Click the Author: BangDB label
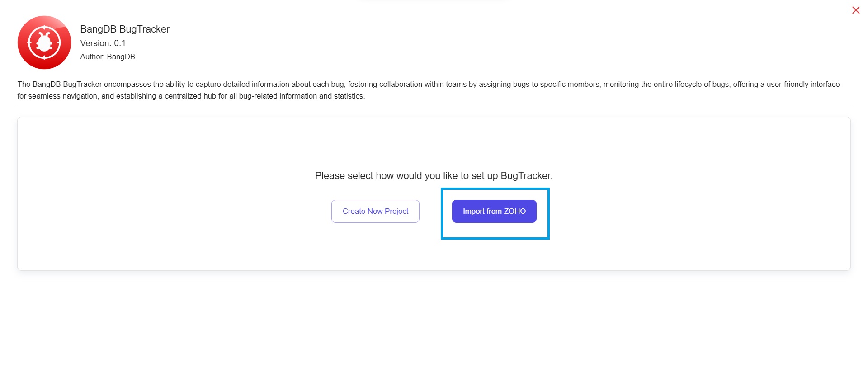This screenshot has width=868, height=372. (x=108, y=57)
